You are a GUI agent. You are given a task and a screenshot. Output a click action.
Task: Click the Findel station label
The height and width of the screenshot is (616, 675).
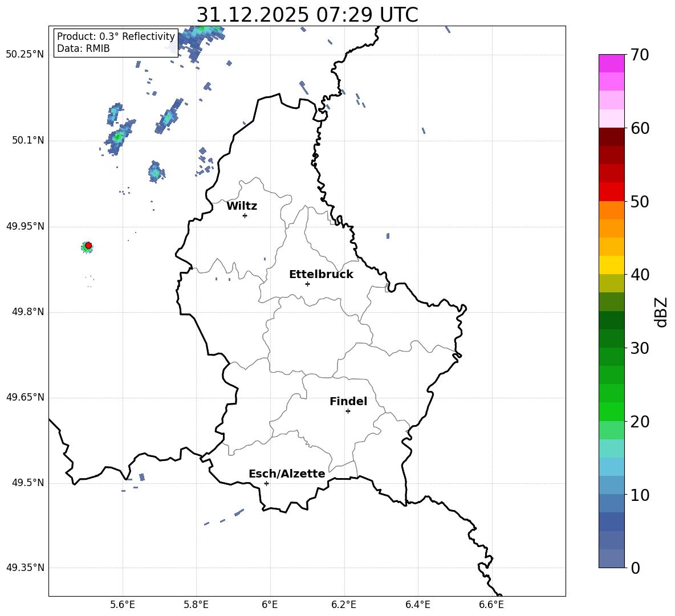point(348,401)
